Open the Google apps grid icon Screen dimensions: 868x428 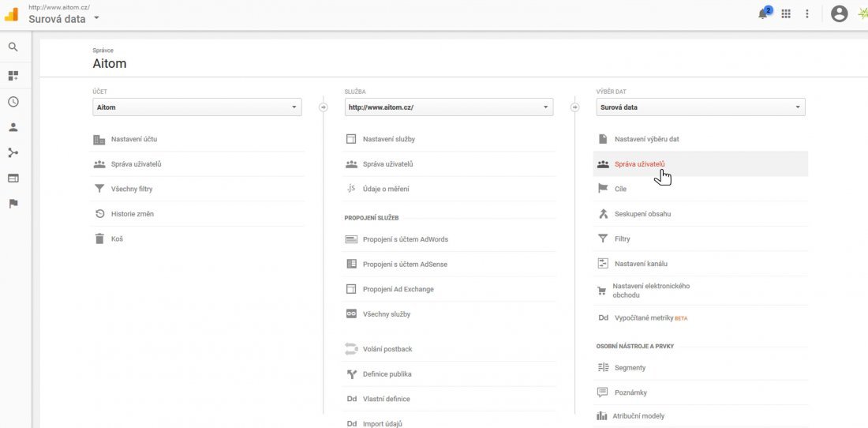point(786,13)
